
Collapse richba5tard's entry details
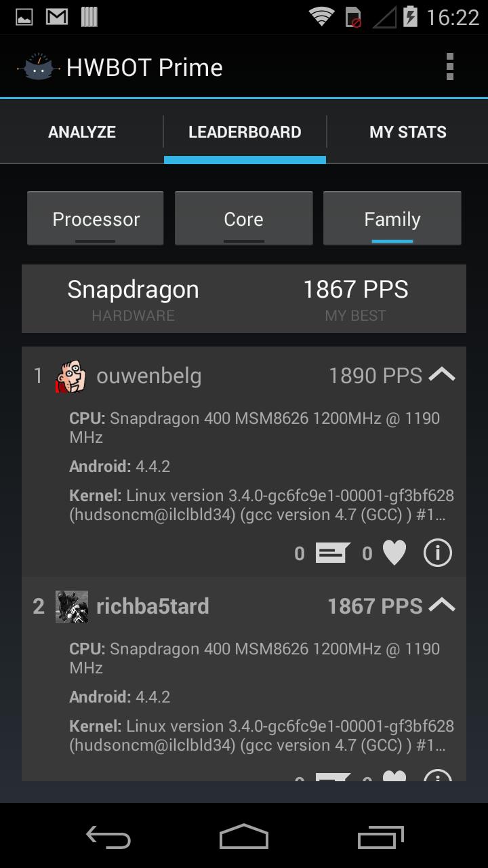(442, 605)
